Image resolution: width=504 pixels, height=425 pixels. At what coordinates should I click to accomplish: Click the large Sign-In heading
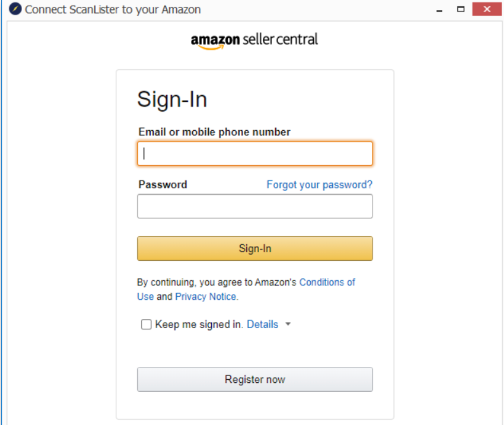(x=172, y=99)
